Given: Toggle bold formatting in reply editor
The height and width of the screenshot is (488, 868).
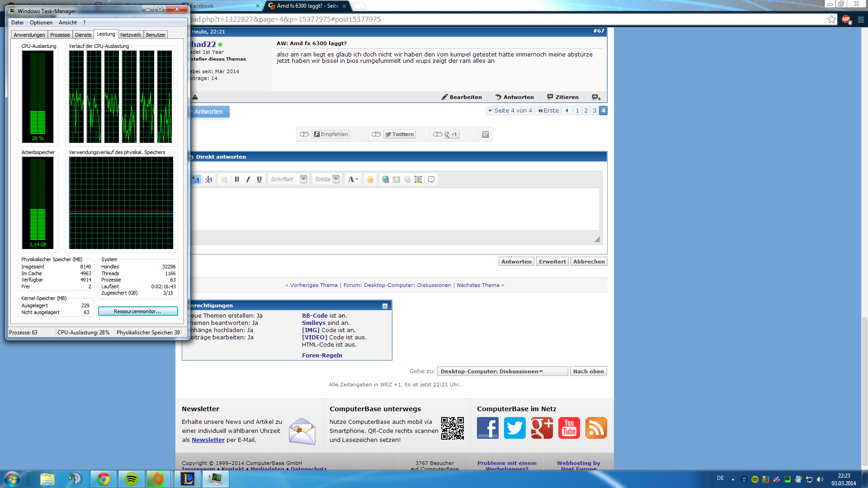Looking at the screenshot, I should click(x=237, y=179).
